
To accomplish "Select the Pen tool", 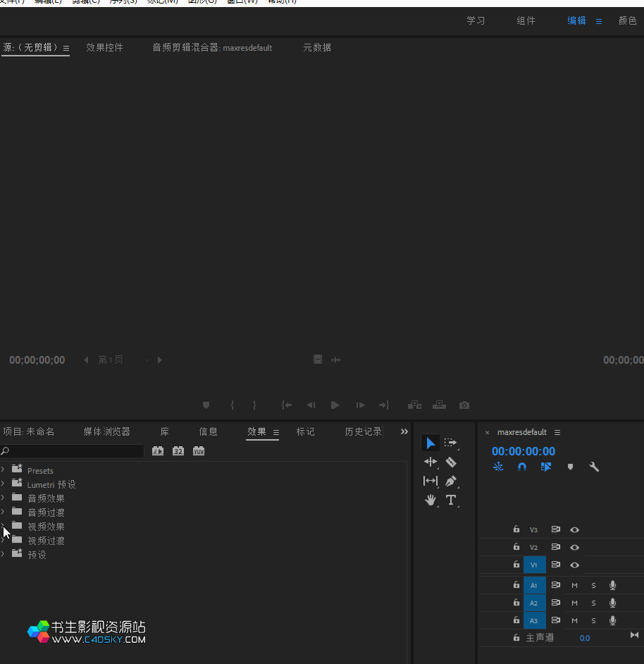I will (x=451, y=481).
